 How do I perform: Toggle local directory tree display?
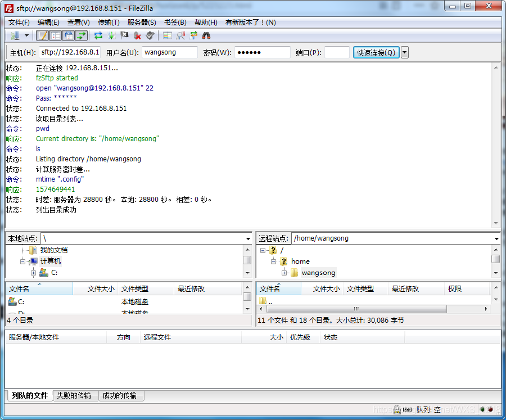coord(56,35)
